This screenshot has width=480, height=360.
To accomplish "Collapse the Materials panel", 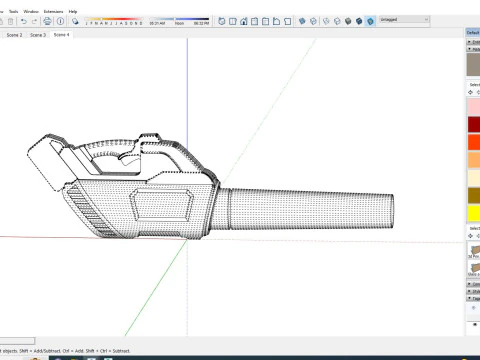I will [473, 49].
